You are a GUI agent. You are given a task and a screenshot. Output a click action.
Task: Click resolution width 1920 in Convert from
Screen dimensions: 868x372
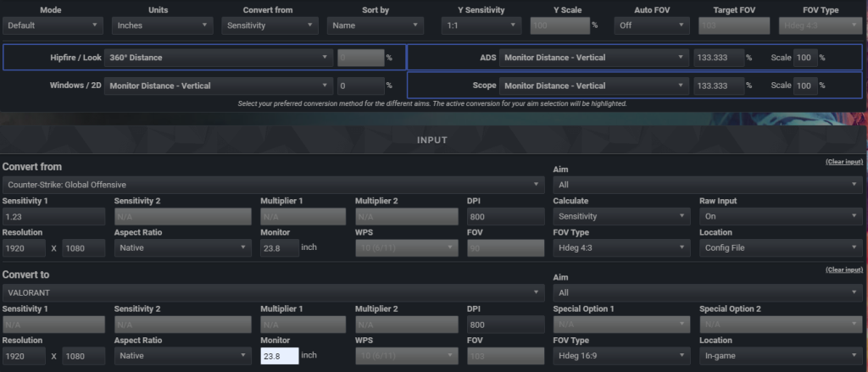[24, 248]
